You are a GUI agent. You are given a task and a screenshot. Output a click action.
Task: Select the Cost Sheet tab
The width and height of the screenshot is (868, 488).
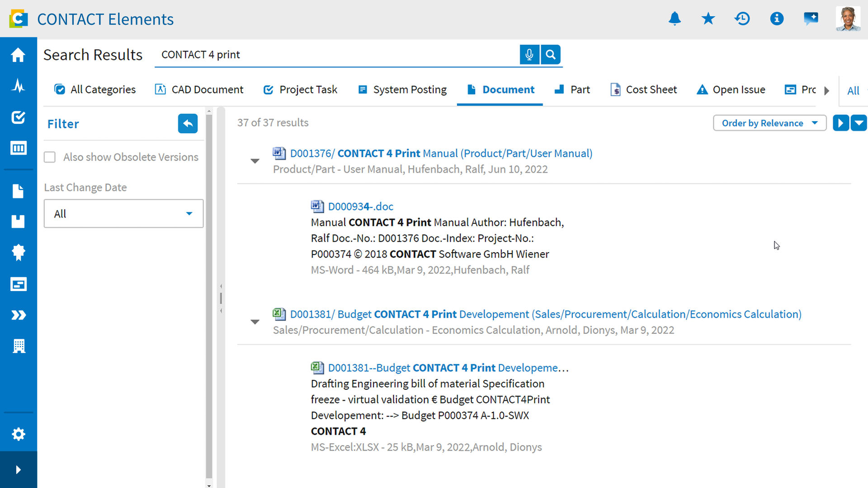point(644,89)
